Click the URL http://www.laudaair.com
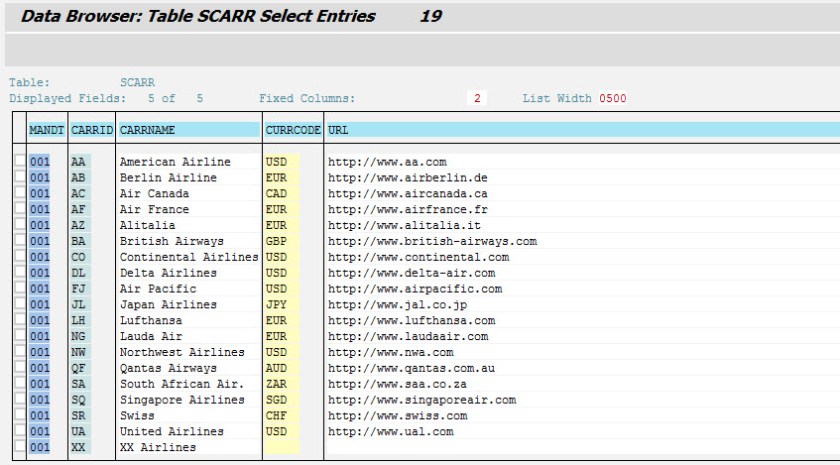The height and width of the screenshot is (465, 840). [408, 336]
